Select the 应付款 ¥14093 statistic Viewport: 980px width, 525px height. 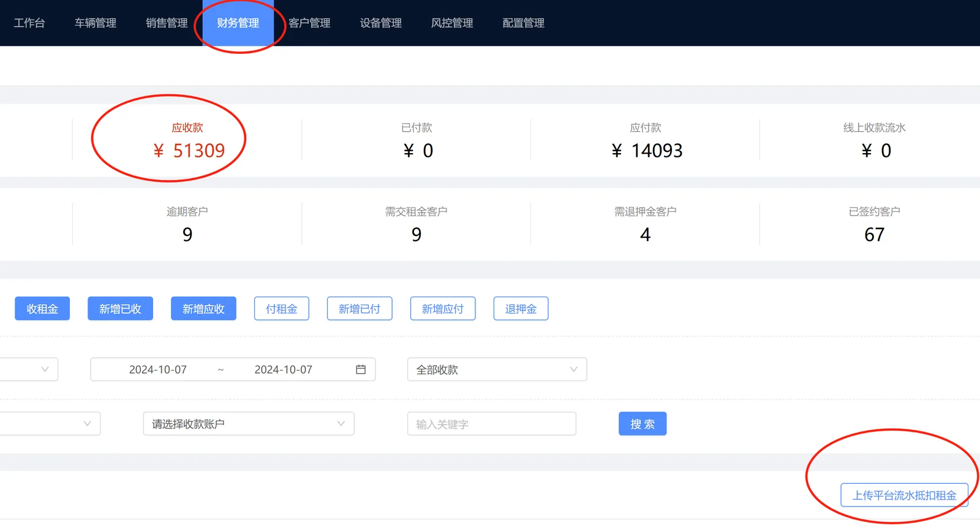click(646, 140)
